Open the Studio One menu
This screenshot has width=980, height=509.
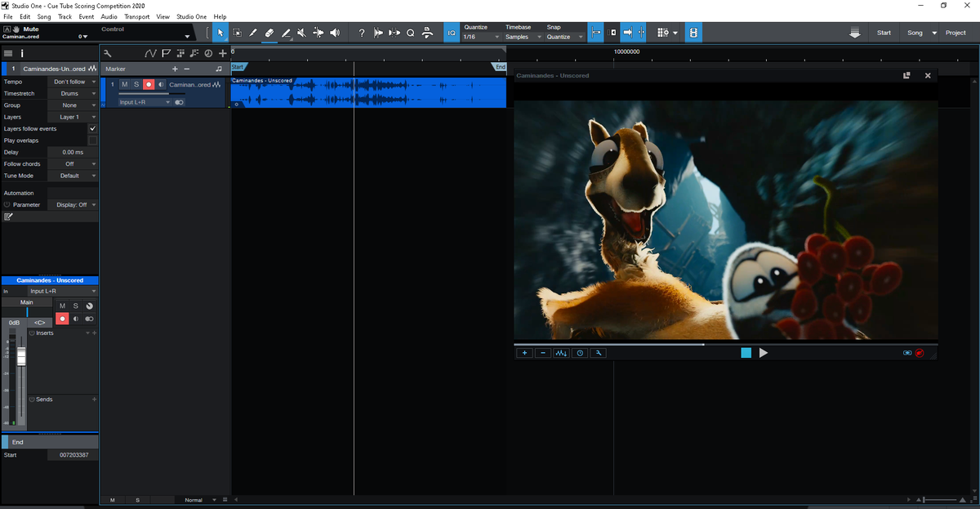(x=192, y=16)
